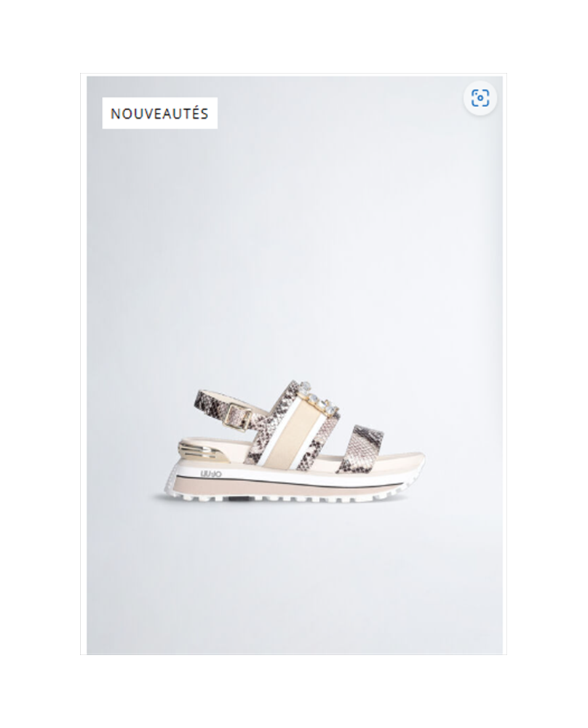Click the LIU JO logo on sole
This screenshot has width=588, height=728.
211,473
